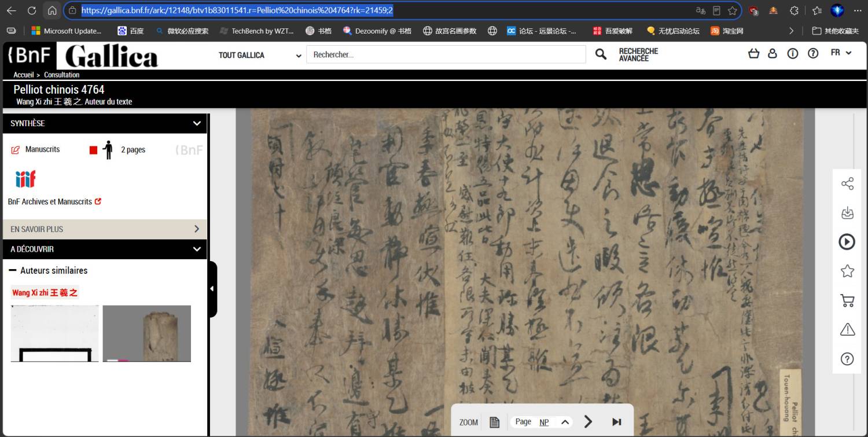Image resolution: width=868 pixels, height=437 pixels.
Task: Click the browser refresh icon
Action: 32,10
